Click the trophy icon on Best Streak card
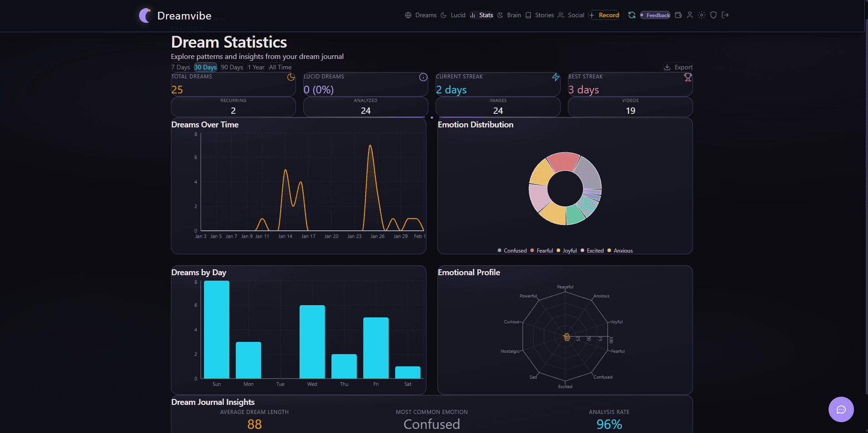This screenshot has height=433, width=868. [687, 77]
